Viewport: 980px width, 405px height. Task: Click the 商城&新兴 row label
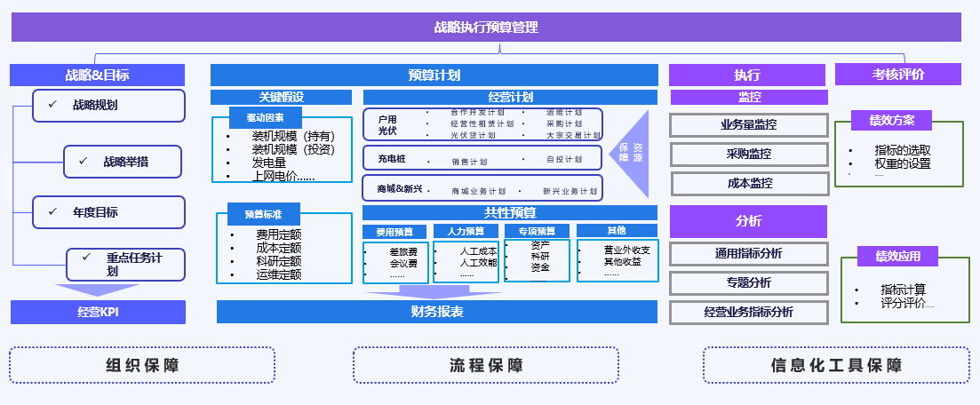(400, 189)
